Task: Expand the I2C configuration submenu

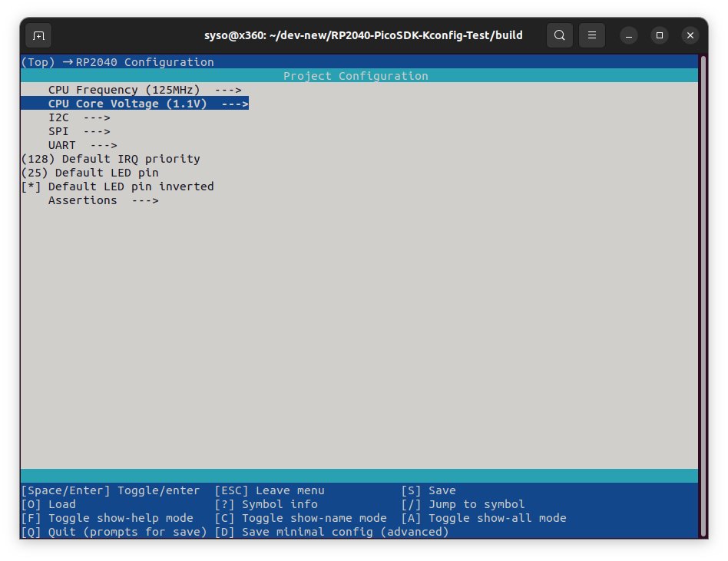Action: coord(77,117)
